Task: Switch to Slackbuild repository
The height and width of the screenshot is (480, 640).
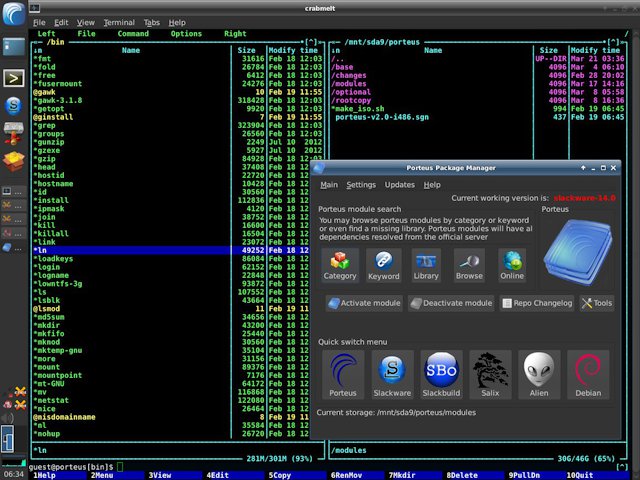Action: (x=441, y=375)
